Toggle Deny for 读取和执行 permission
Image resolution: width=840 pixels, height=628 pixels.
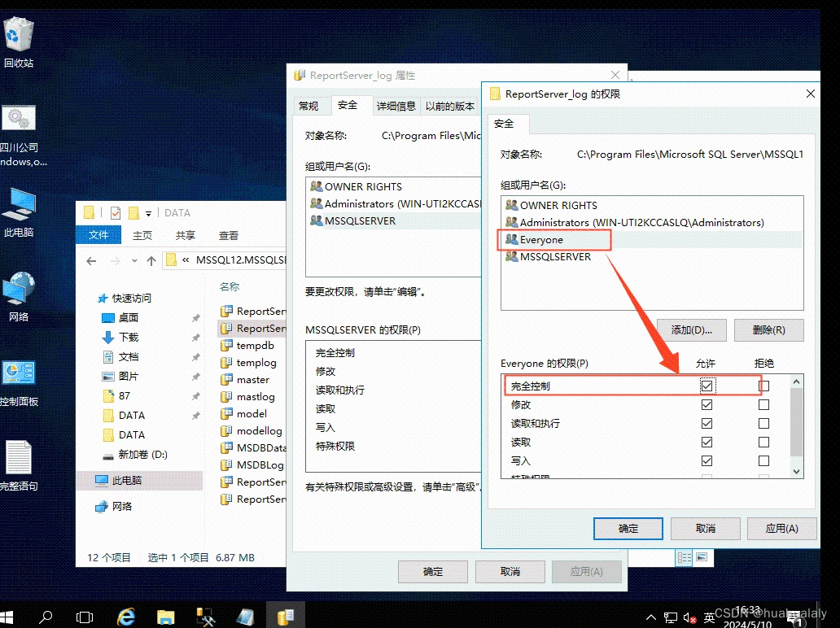[764, 424]
